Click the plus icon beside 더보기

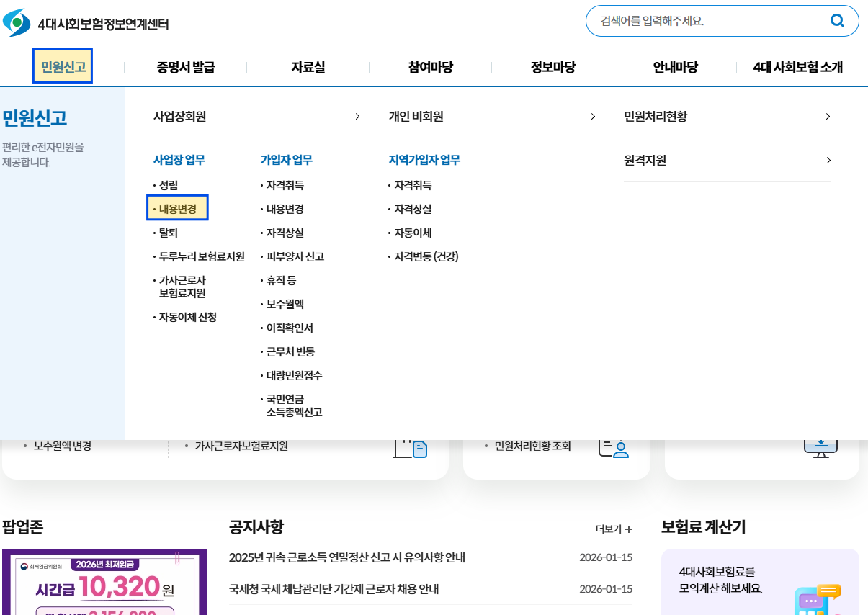[629, 529]
